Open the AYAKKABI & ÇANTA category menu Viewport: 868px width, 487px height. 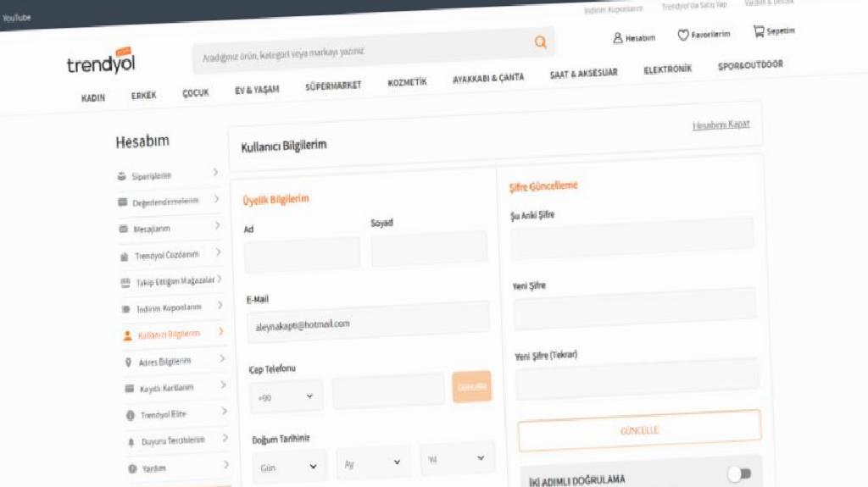click(488, 78)
